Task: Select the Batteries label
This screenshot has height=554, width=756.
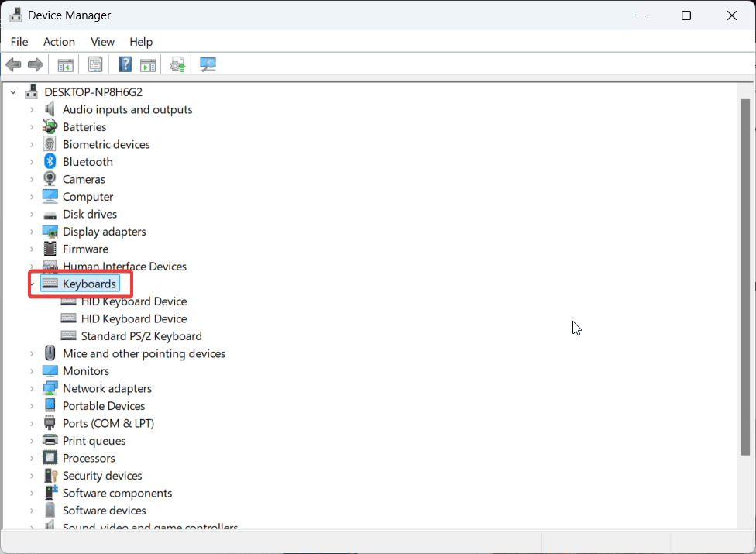Action: pyautogui.click(x=84, y=127)
